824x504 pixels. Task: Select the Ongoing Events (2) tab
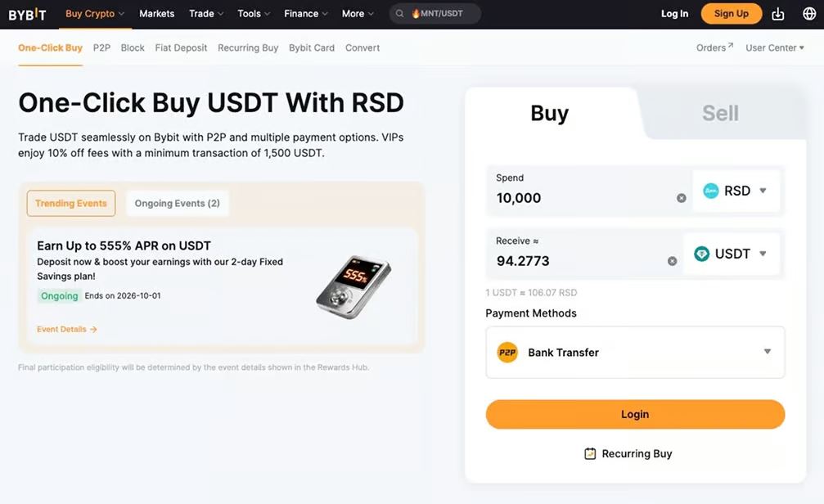(177, 204)
